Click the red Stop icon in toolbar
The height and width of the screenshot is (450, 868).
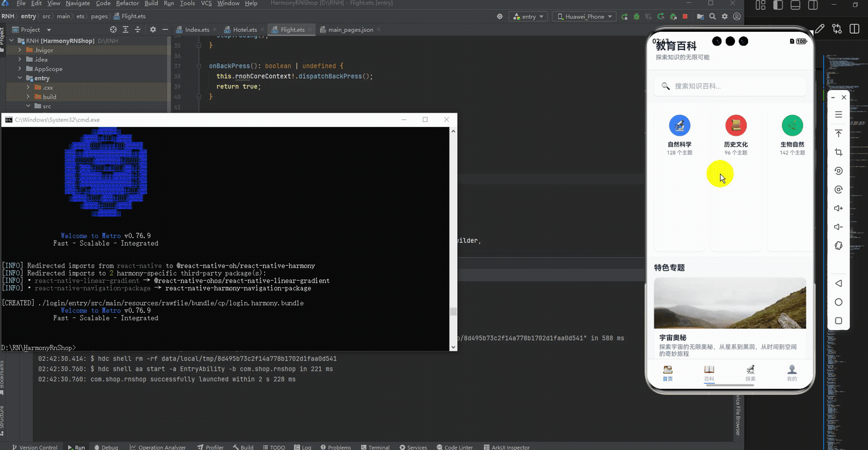pyautogui.click(x=685, y=17)
